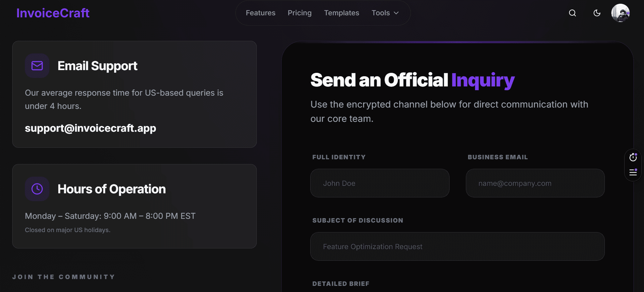Open the list lines icon in the floating widget

coord(633,172)
